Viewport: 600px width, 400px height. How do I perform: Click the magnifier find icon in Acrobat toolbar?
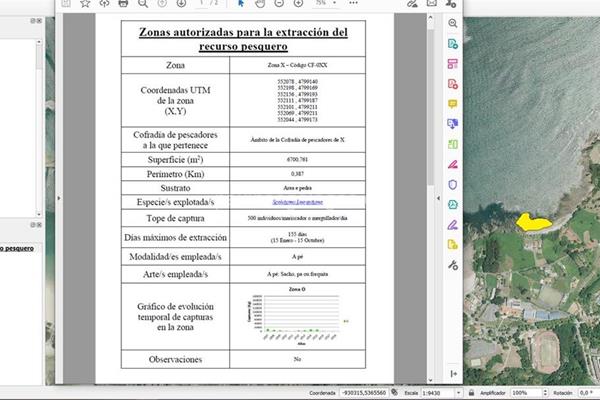pos(143,3)
